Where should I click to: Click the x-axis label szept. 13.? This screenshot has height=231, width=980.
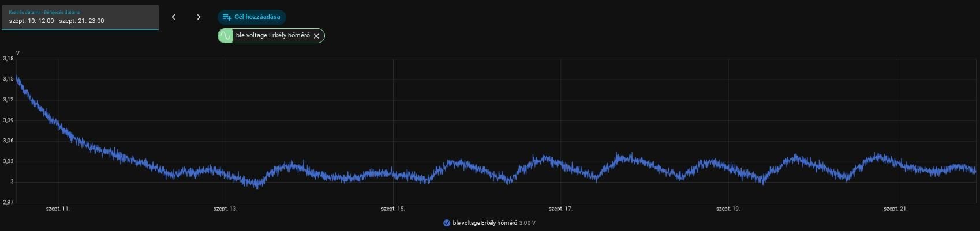(x=225, y=209)
